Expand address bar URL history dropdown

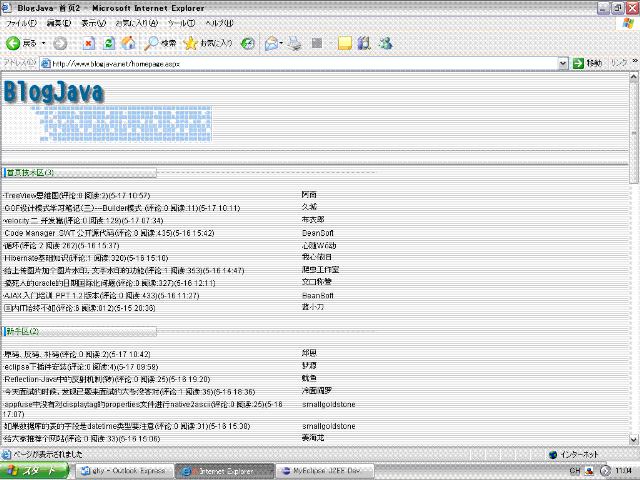pos(562,63)
